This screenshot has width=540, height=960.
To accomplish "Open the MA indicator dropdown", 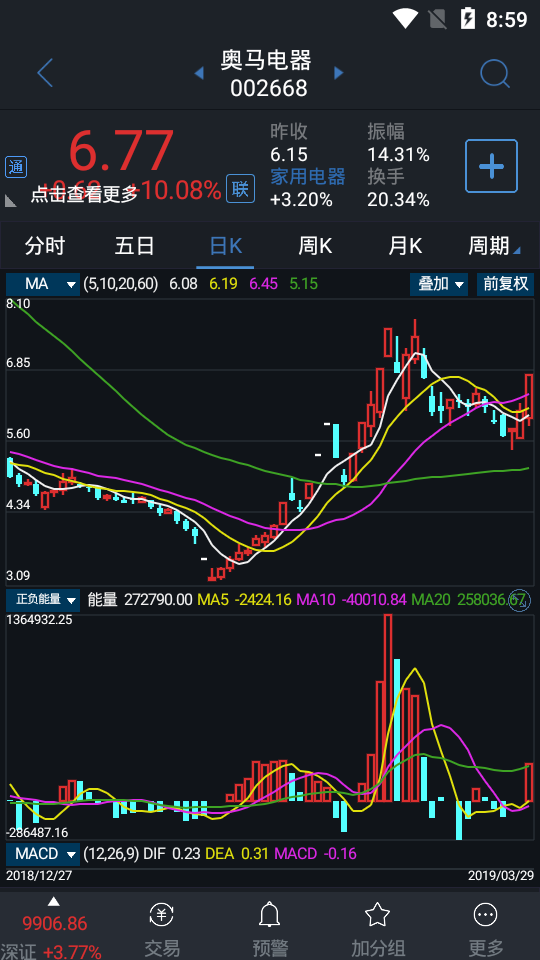I will 43,284.
